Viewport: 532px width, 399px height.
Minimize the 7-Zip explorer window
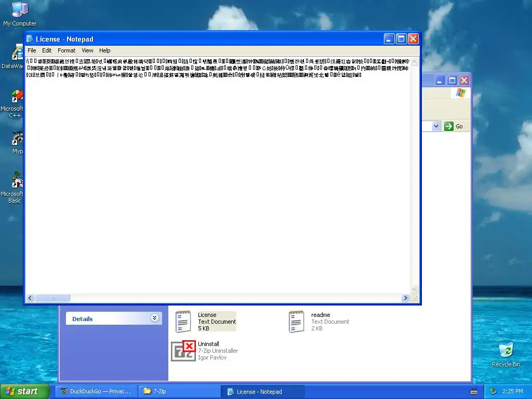coord(440,81)
